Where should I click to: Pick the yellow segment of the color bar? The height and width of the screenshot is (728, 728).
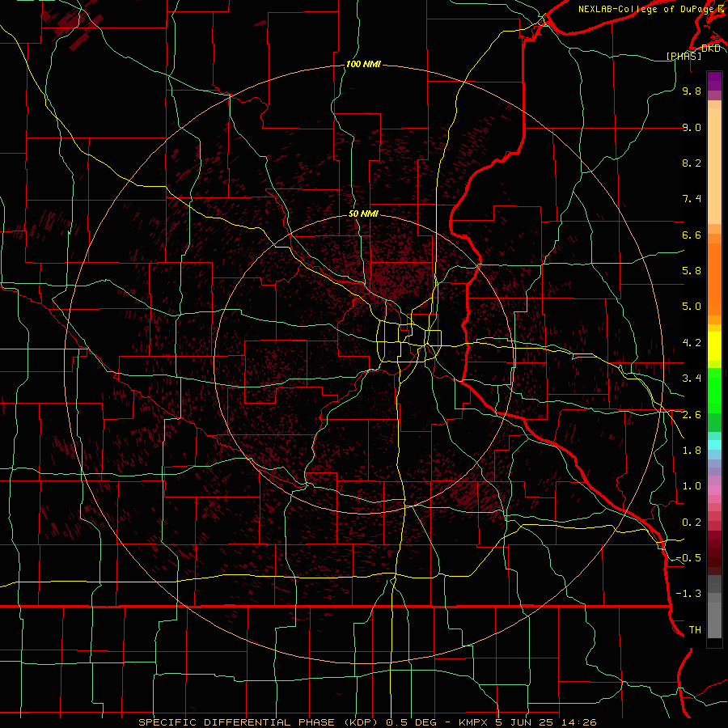click(714, 346)
